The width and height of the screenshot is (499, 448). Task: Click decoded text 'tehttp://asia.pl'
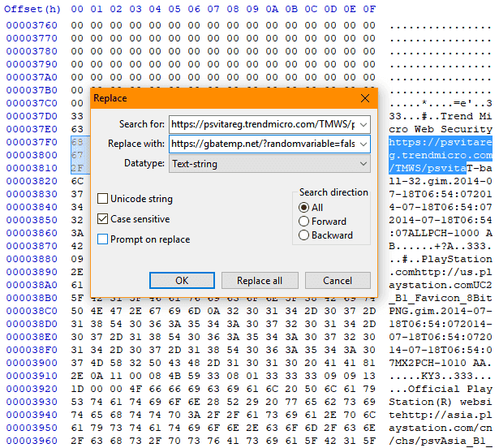(x=441, y=416)
